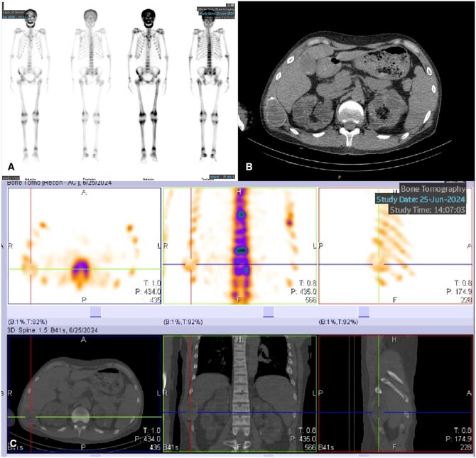Click the panel letter 'A' on the whole-body scan
The image size is (476, 458).
11,167
